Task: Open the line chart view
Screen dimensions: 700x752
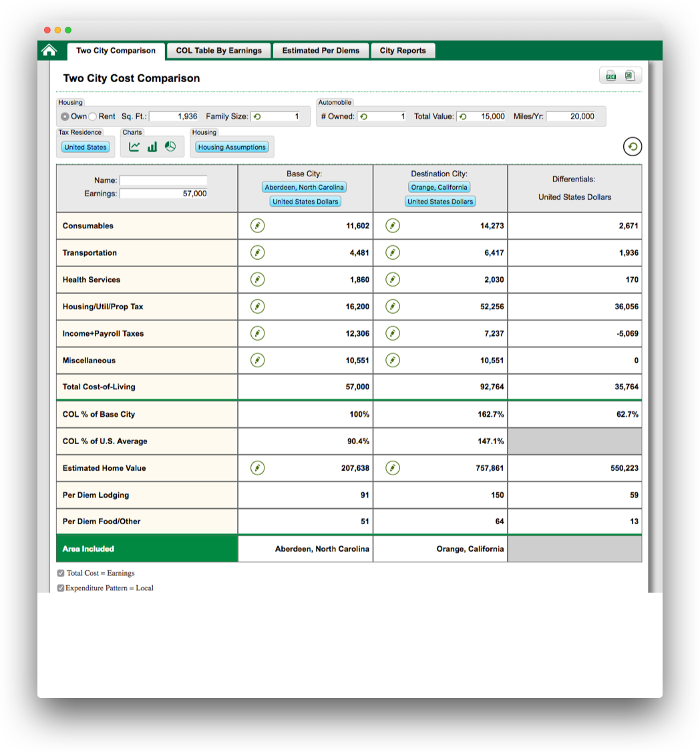Action: click(x=134, y=147)
